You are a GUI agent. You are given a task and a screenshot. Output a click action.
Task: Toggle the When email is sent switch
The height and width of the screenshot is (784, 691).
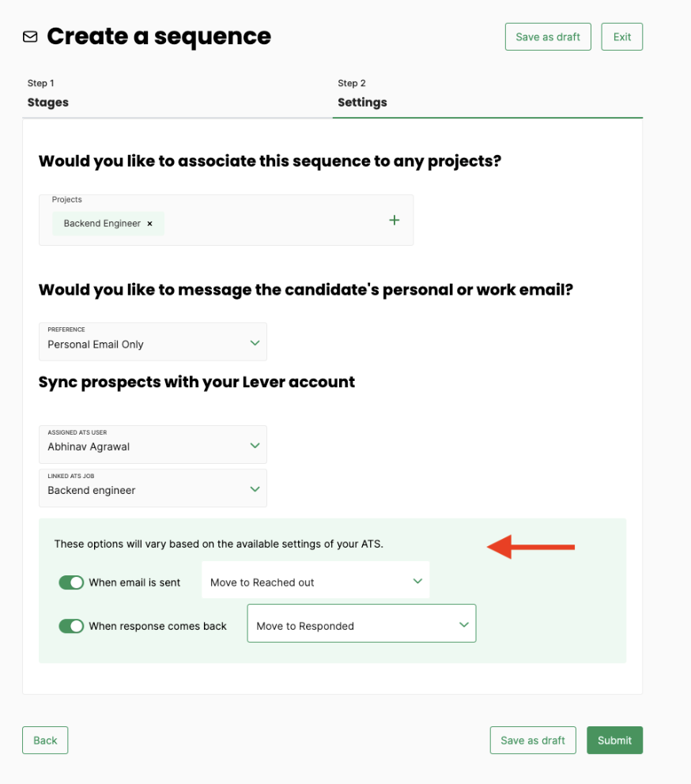(x=71, y=582)
